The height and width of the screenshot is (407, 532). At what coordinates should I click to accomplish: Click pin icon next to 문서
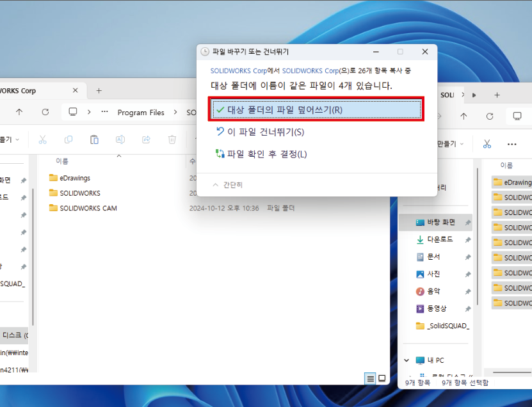coord(468,257)
